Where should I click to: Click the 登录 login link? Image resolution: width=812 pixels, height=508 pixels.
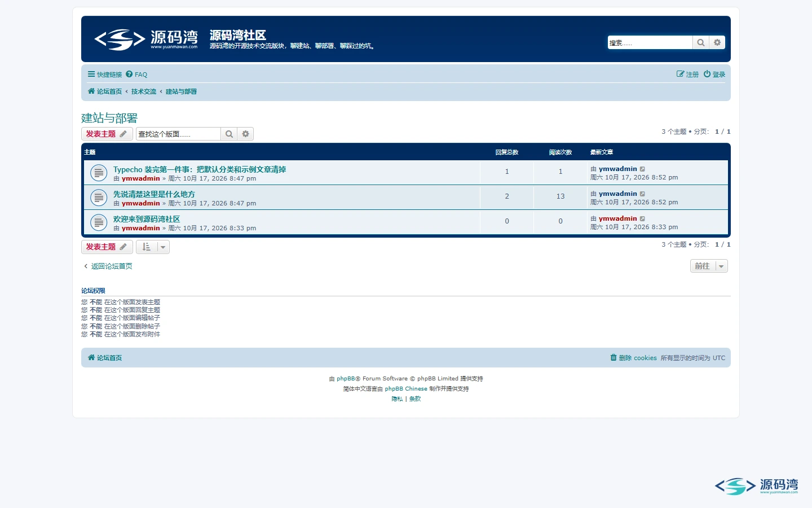[714, 75]
